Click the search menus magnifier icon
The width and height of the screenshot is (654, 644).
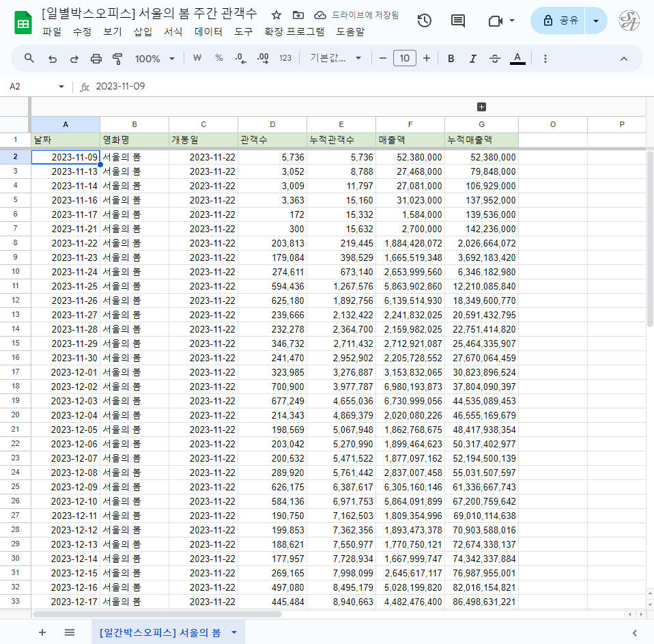pyautogui.click(x=29, y=59)
